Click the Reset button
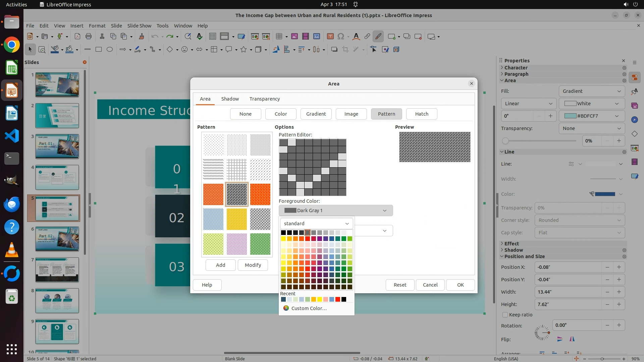The height and width of the screenshot is (362, 644). click(x=400, y=285)
